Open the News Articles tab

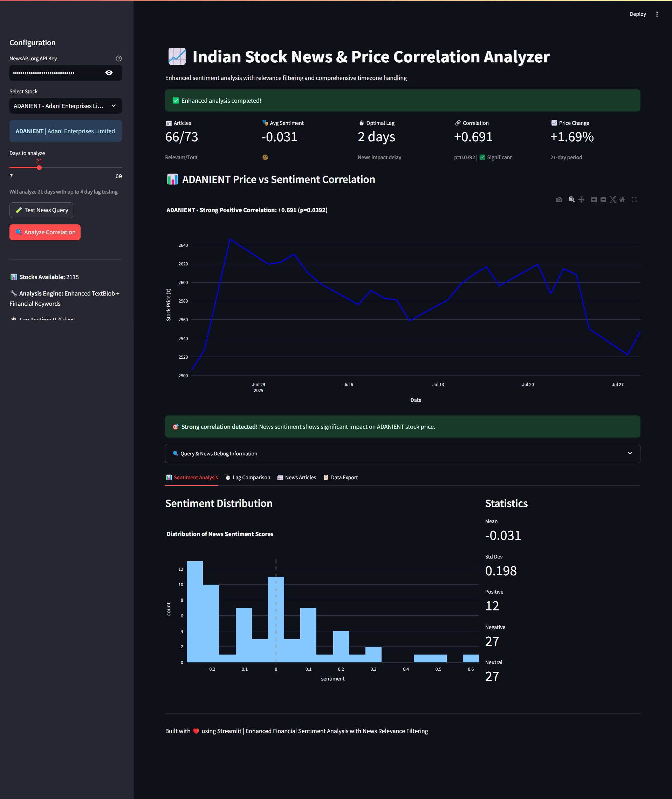[x=297, y=477]
